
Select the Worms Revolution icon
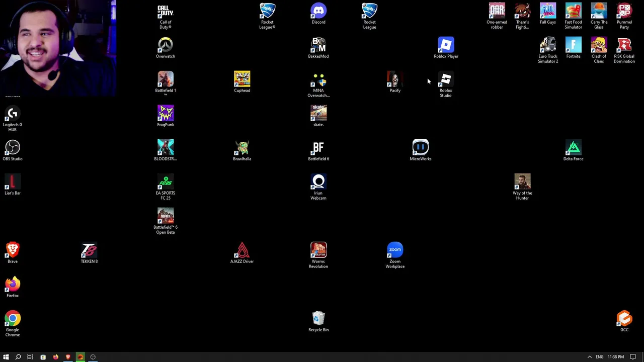point(318,255)
